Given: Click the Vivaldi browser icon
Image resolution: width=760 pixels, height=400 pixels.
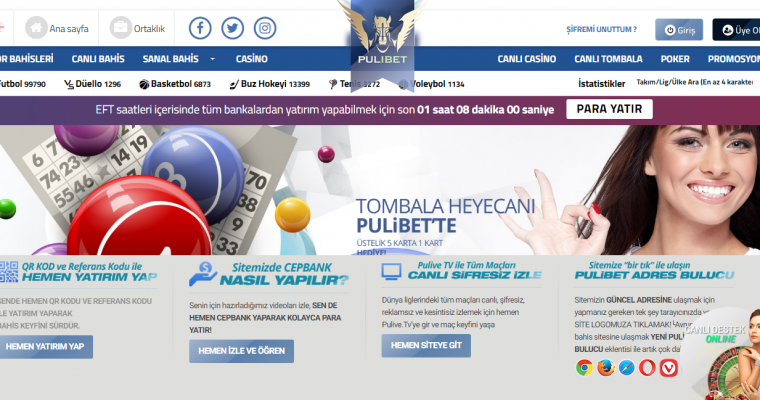Looking at the screenshot, I should pyautogui.click(x=668, y=368).
